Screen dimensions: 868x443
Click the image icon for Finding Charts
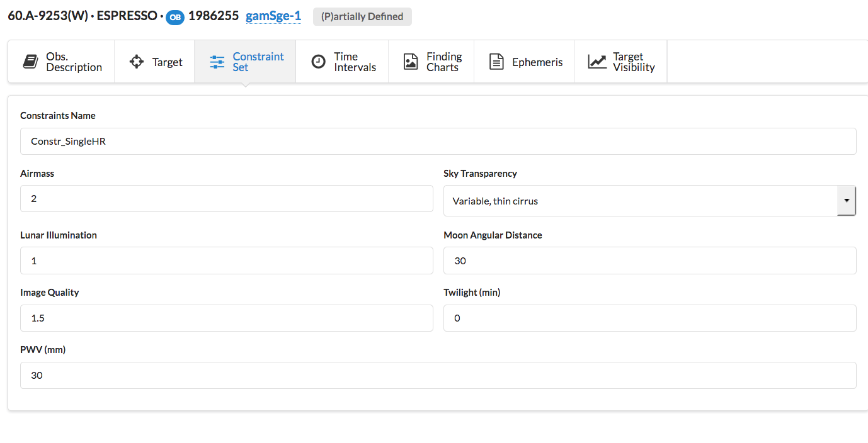[411, 62]
